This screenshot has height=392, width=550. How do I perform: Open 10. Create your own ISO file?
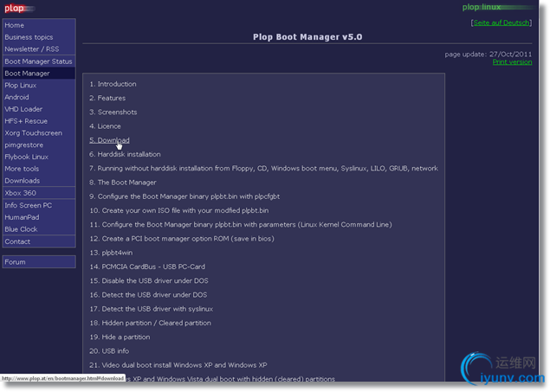click(179, 210)
